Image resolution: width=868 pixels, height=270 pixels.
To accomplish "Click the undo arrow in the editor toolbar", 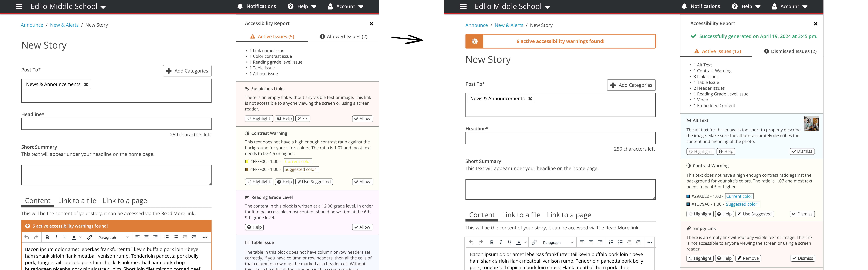I will click(27, 237).
